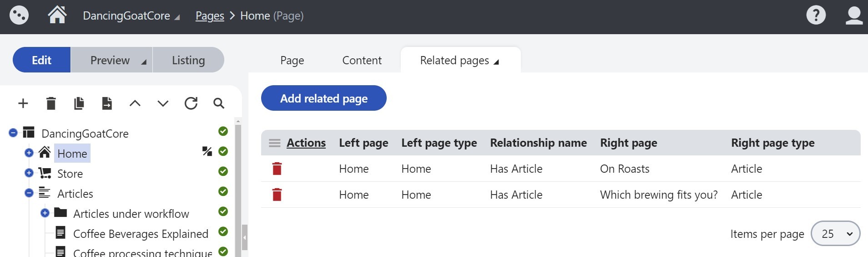Open the grid actions hamburger menu
Image resolution: width=868 pixels, height=257 pixels.
coord(275,143)
